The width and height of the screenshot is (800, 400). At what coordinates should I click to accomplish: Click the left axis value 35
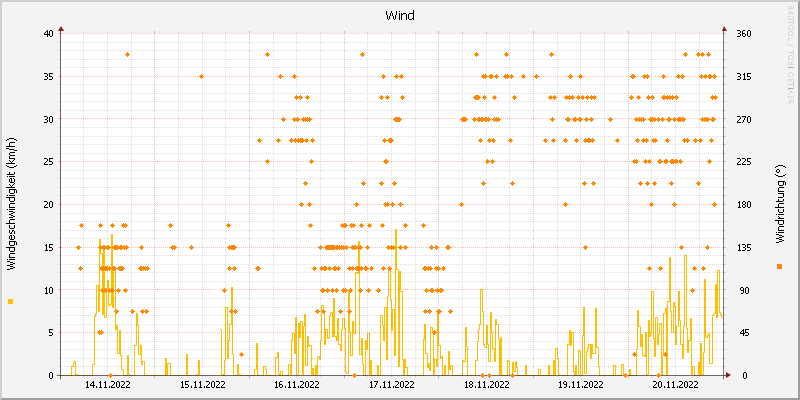coord(48,77)
